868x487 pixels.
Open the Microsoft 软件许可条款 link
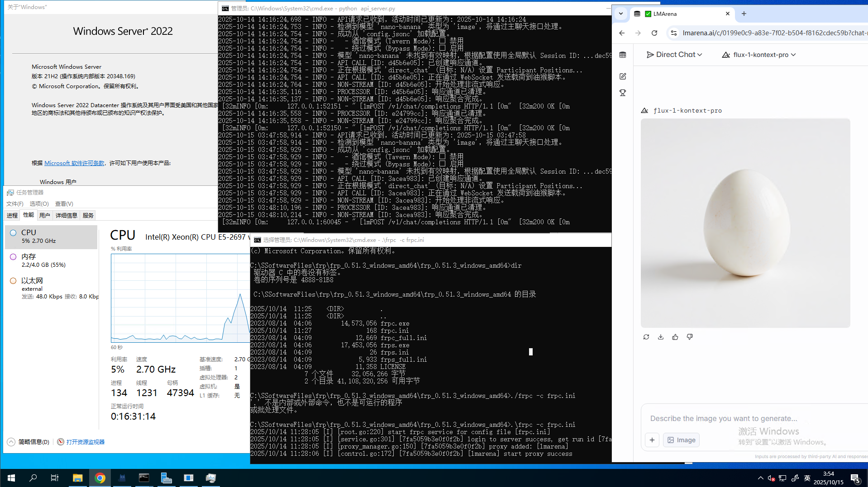click(74, 163)
